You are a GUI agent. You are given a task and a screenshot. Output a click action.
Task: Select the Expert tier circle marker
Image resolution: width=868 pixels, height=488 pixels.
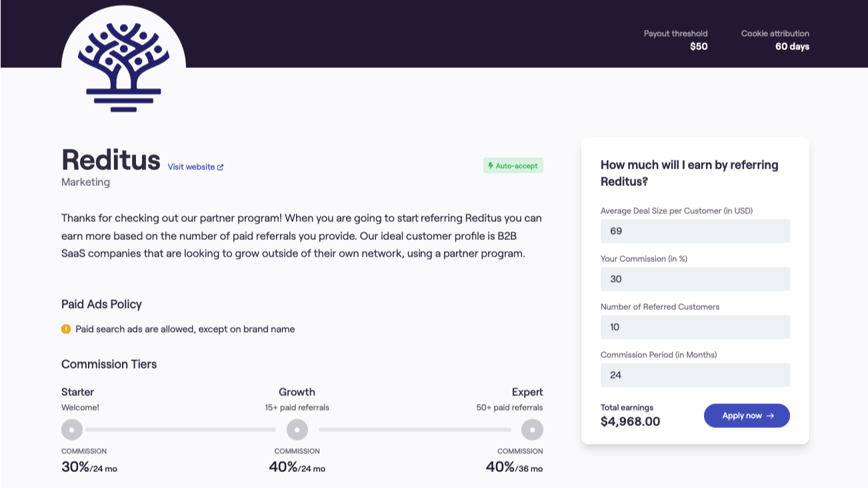532,429
